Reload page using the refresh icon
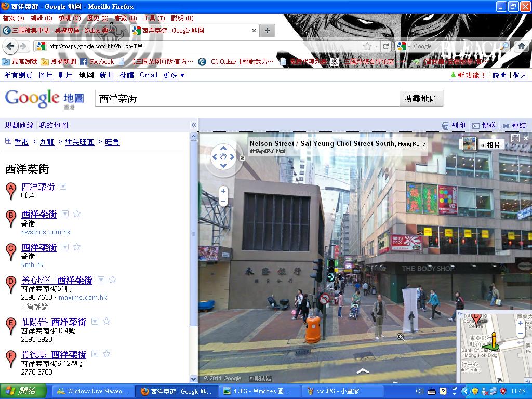Screen dimensions: 532x399 (385, 46)
